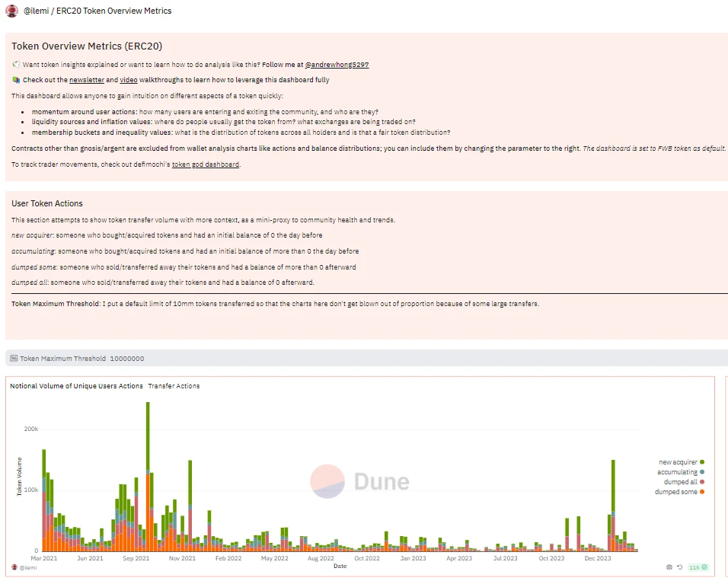Edit the Token Maximum Threshold value 10000000
This screenshot has width=728, height=581.
tap(127, 359)
